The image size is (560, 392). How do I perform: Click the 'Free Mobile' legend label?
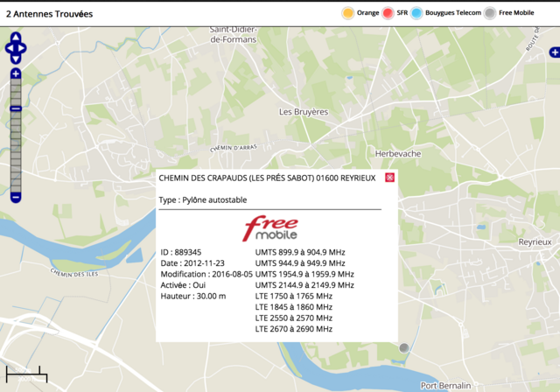pyautogui.click(x=516, y=13)
